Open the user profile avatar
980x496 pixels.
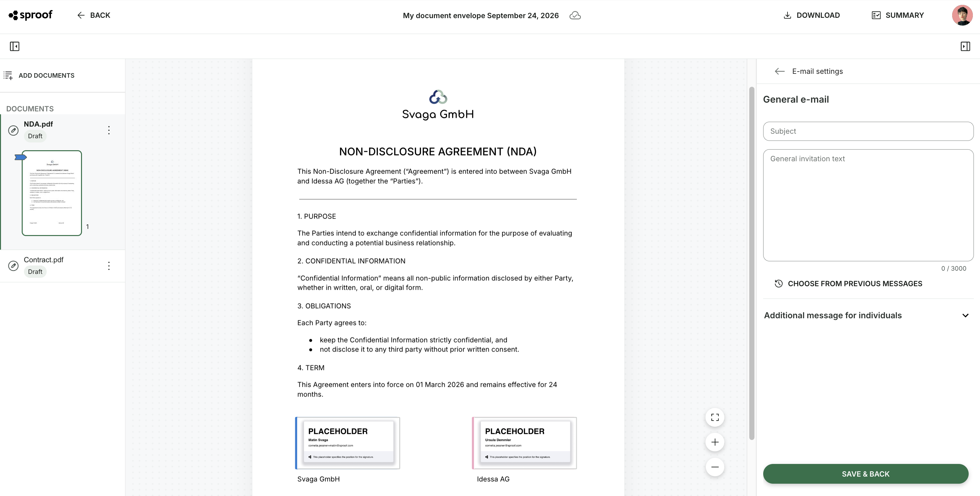coord(962,15)
